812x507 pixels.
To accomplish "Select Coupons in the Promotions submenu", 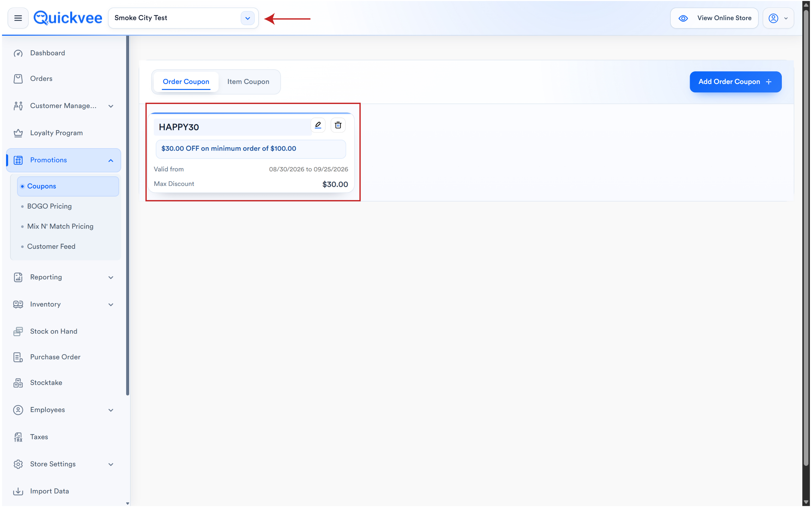I will click(x=68, y=187).
